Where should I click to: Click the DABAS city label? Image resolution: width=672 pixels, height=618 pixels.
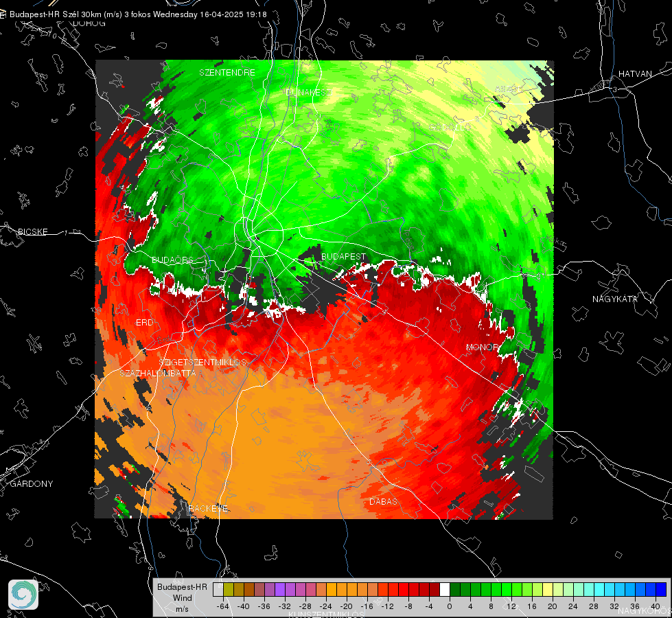[x=383, y=501]
